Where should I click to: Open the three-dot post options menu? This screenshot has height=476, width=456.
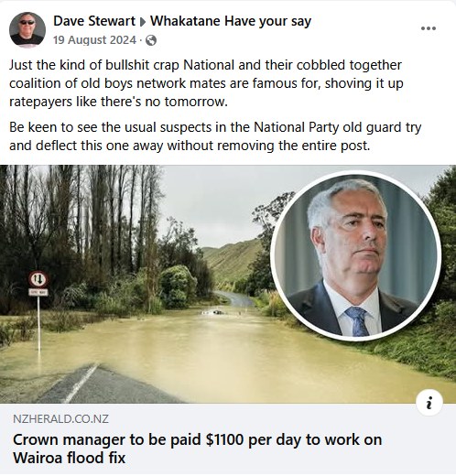tap(428, 28)
